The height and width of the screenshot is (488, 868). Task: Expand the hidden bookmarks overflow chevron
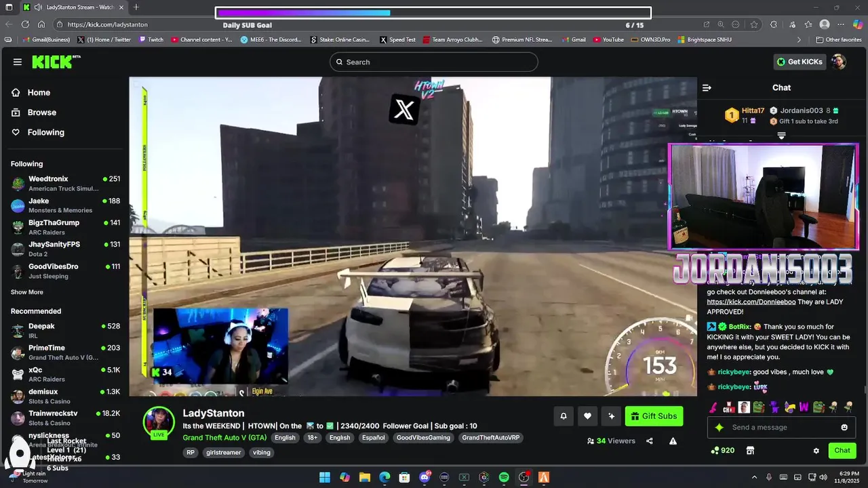pos(799,40)
